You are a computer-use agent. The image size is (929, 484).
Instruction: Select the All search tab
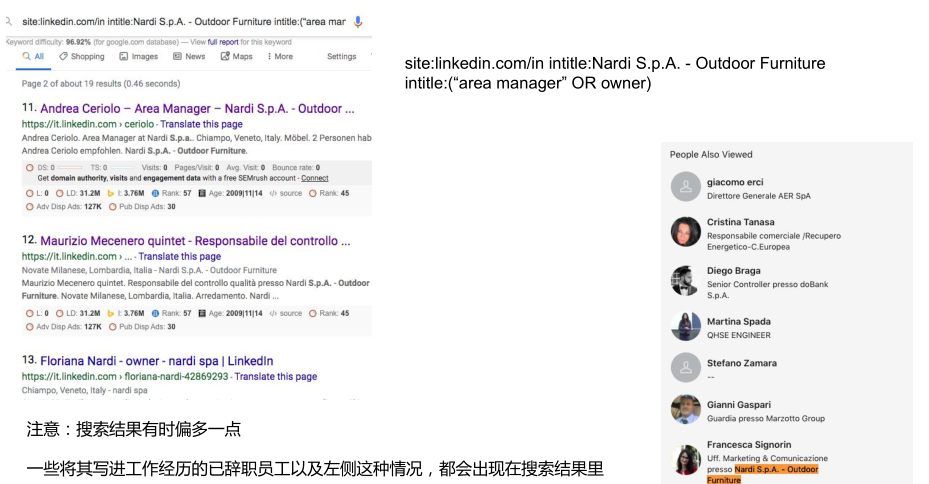[33, 56]
